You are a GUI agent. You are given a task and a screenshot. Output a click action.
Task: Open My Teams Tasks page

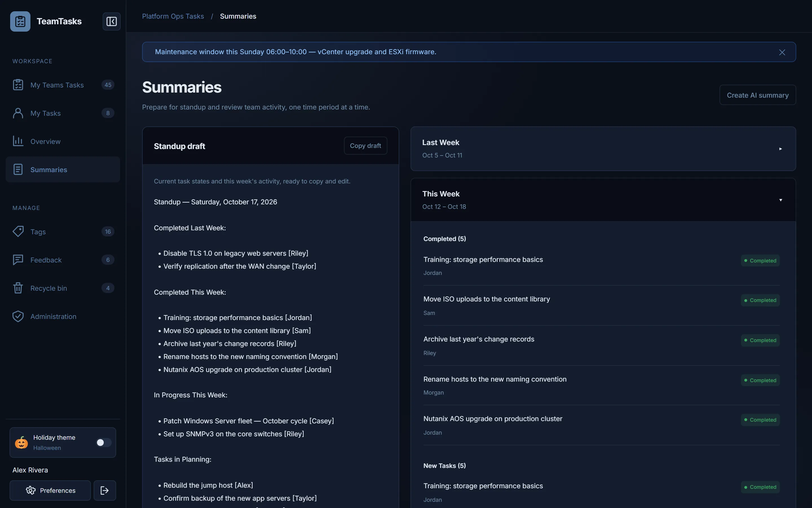(x=63, y=85)
